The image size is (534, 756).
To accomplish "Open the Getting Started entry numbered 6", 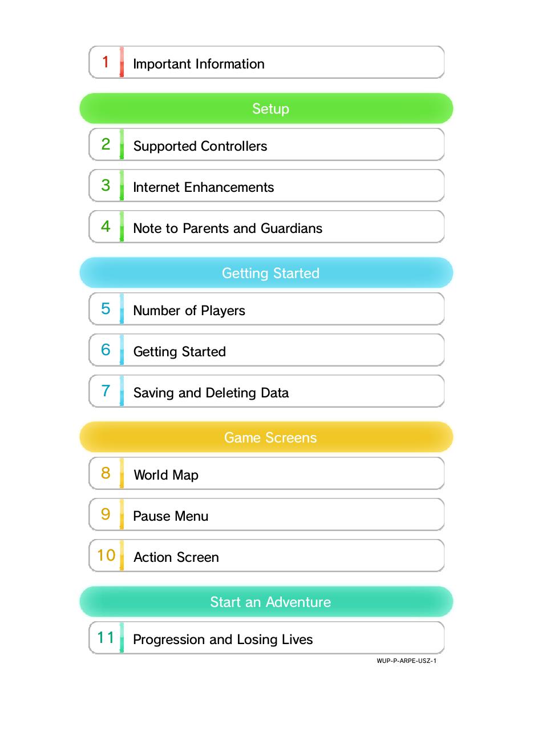I will point(266,351).
